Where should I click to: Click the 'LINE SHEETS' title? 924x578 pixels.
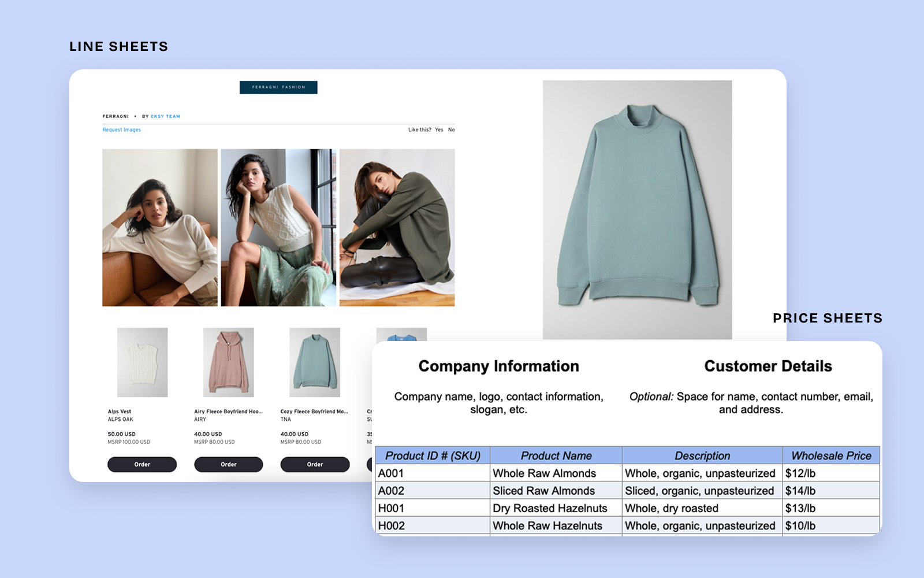118,46
